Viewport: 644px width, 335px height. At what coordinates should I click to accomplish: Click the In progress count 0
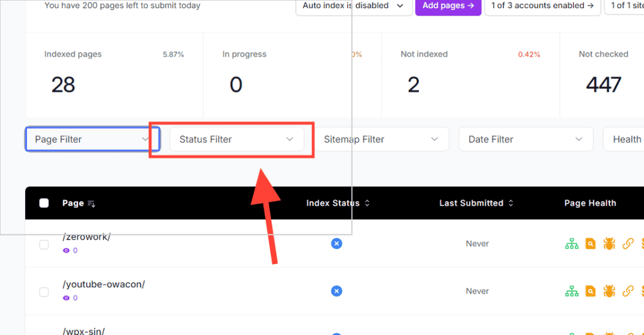[236, 85]
